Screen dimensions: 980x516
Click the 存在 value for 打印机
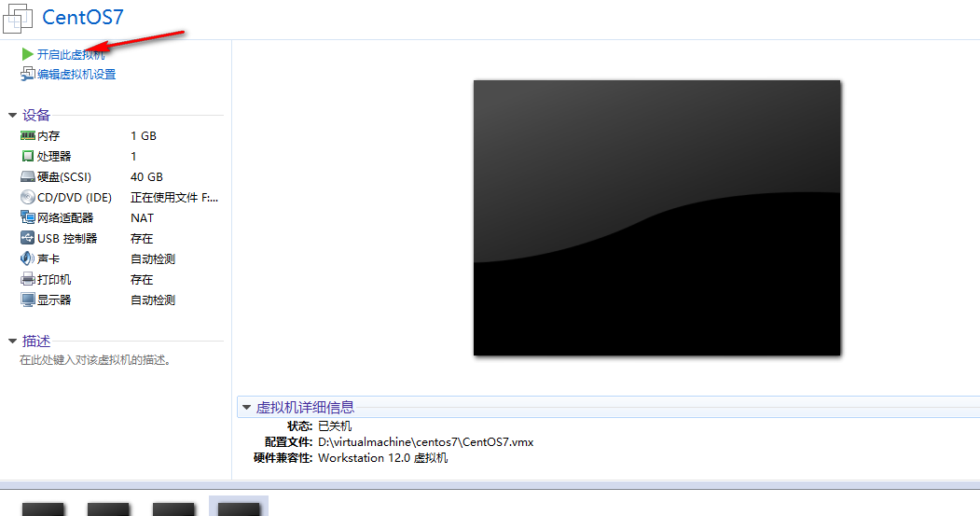point(141,280)
